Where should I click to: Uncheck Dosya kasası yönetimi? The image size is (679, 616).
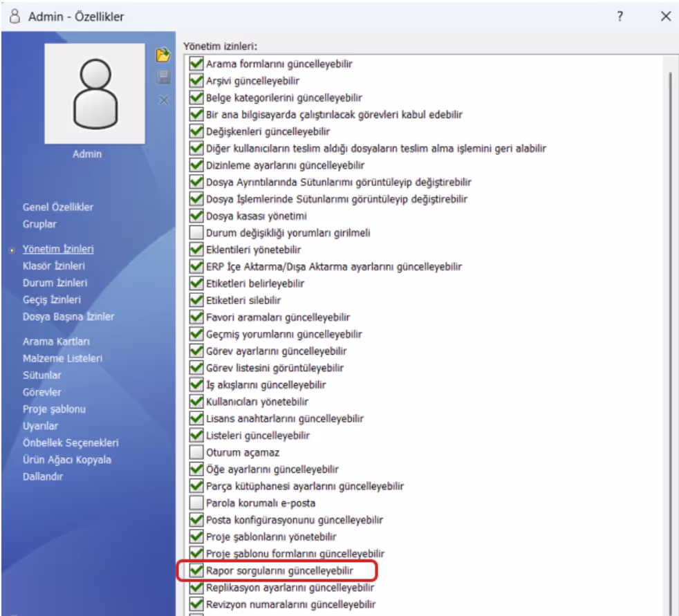click(x=196, y=216)
